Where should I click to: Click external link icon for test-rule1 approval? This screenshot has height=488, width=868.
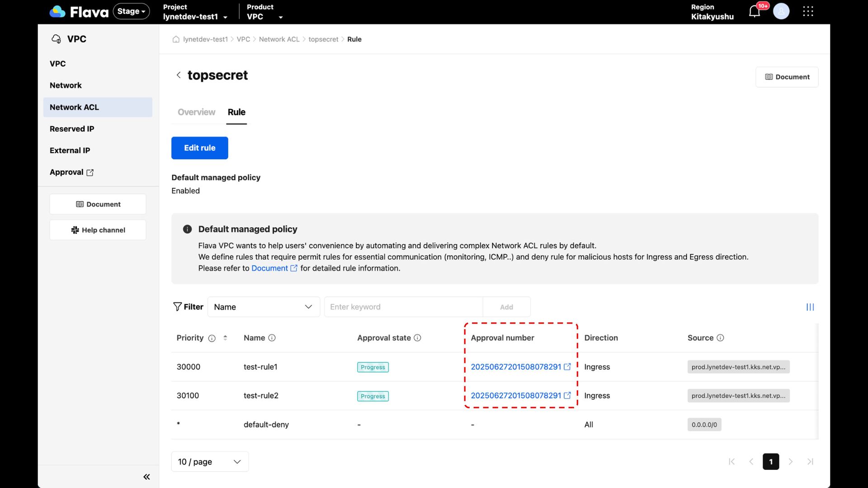click(567, 366)
